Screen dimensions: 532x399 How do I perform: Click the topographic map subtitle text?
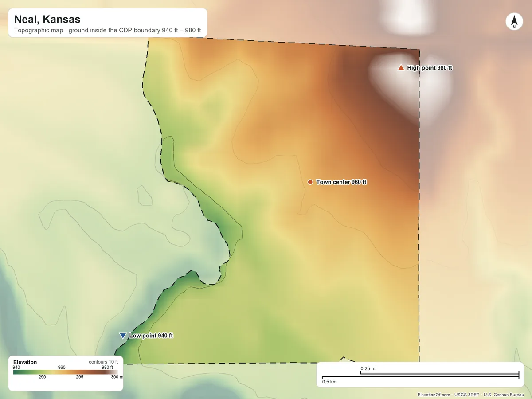point(108,31)
